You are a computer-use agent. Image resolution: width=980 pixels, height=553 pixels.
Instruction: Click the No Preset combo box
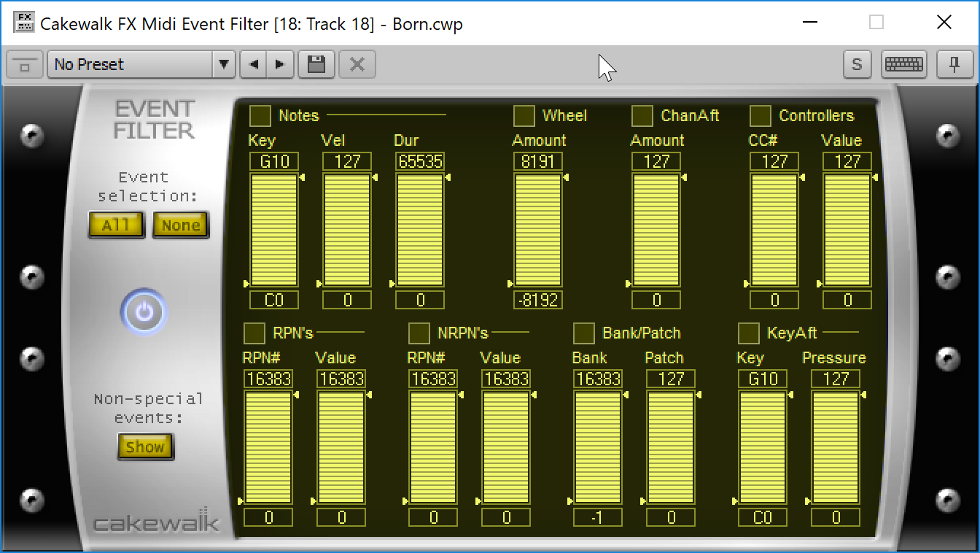(131, 64)
